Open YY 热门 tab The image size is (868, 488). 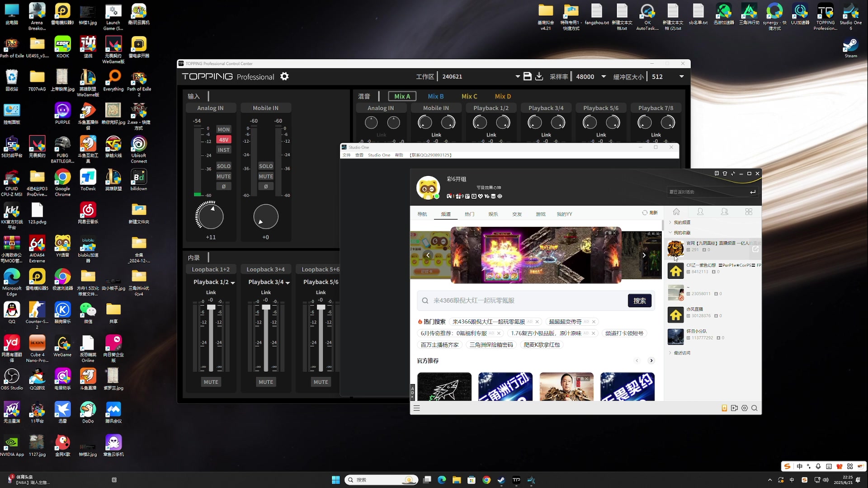coord(469,214)
